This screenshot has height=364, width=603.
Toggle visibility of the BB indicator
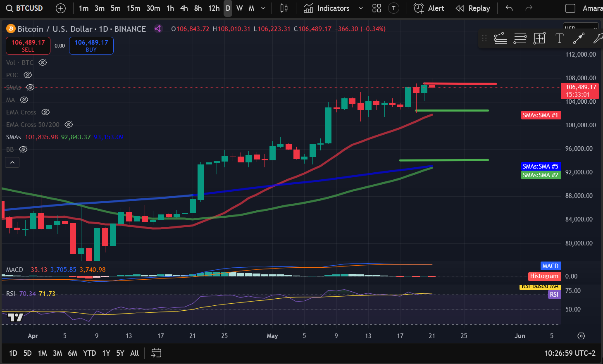tap(24, 150)
